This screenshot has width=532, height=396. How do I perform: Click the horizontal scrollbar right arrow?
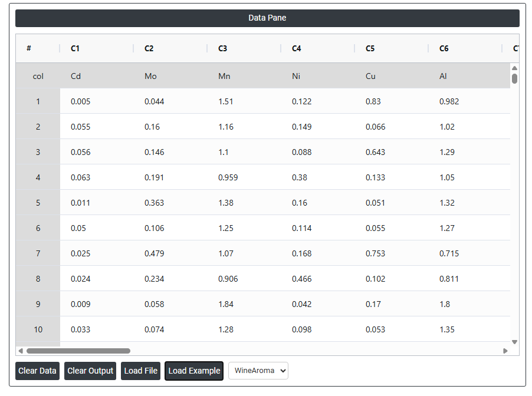coord(505,351)
